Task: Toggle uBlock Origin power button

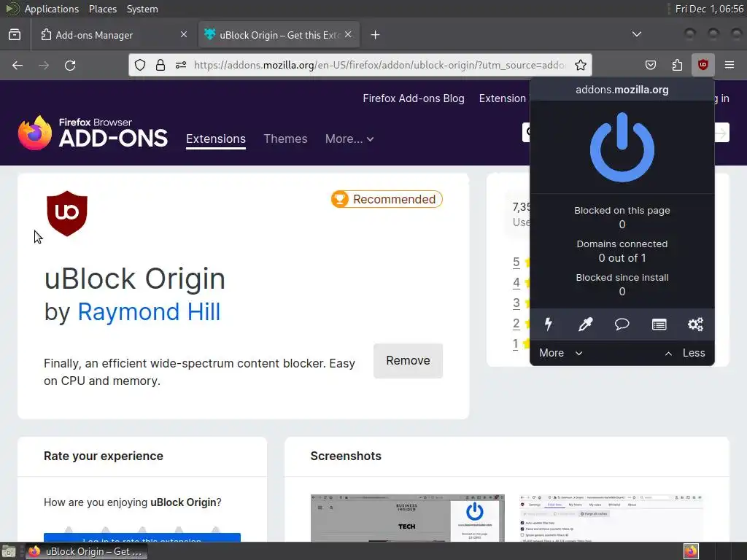Action: [x=622, y=147]
